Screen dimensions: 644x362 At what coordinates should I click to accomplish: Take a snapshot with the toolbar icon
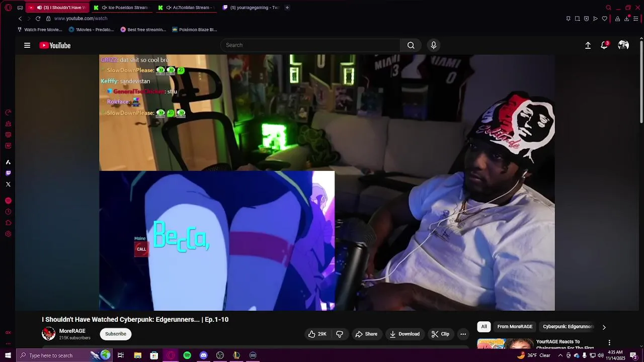click(x=577, y=19)
